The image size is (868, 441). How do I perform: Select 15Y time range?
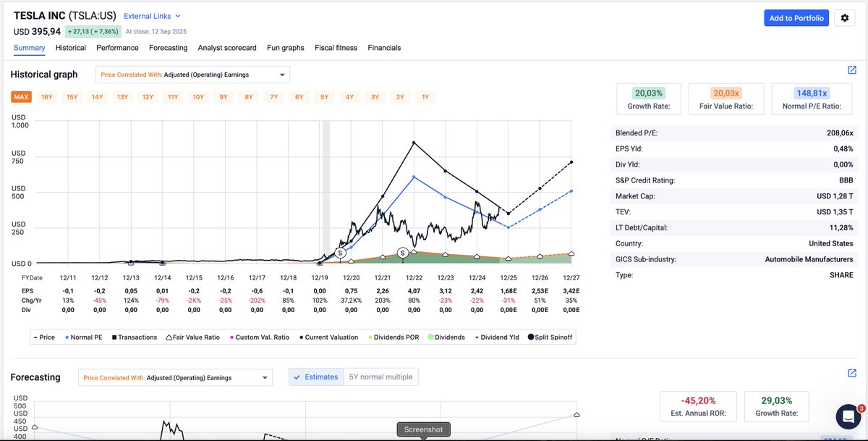pyautogui.click(x=72, y=97)
